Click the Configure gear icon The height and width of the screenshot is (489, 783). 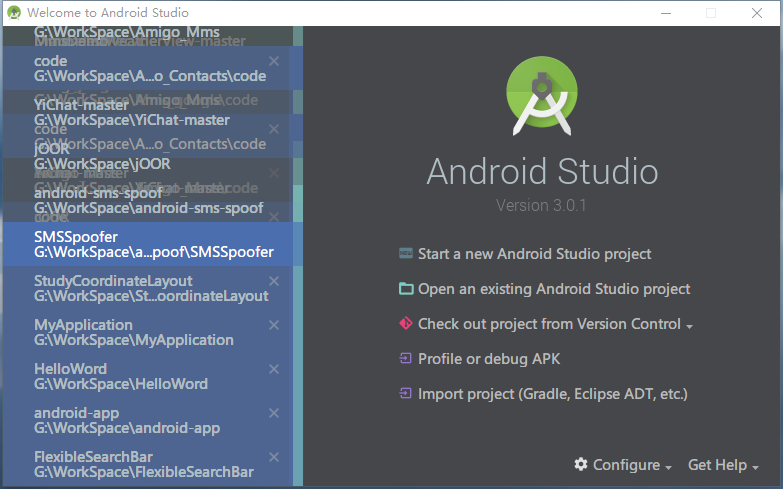[x=581, y=464]
